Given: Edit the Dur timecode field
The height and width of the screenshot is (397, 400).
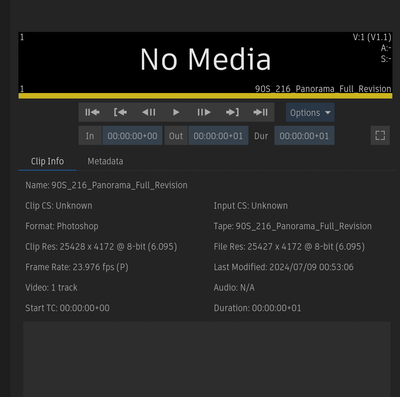Looking at the screenshot, I should point(304,136).
